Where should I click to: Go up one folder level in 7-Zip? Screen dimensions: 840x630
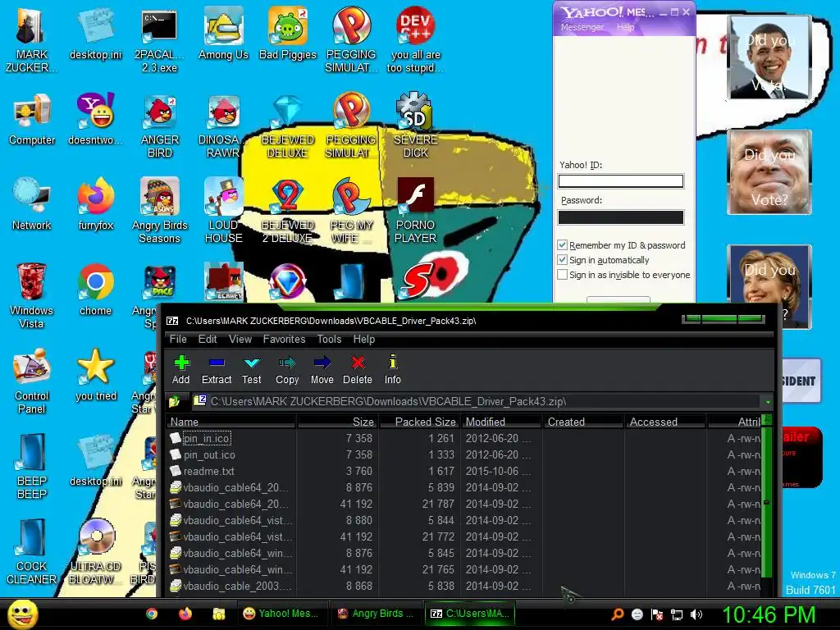[x=175, y=401]
